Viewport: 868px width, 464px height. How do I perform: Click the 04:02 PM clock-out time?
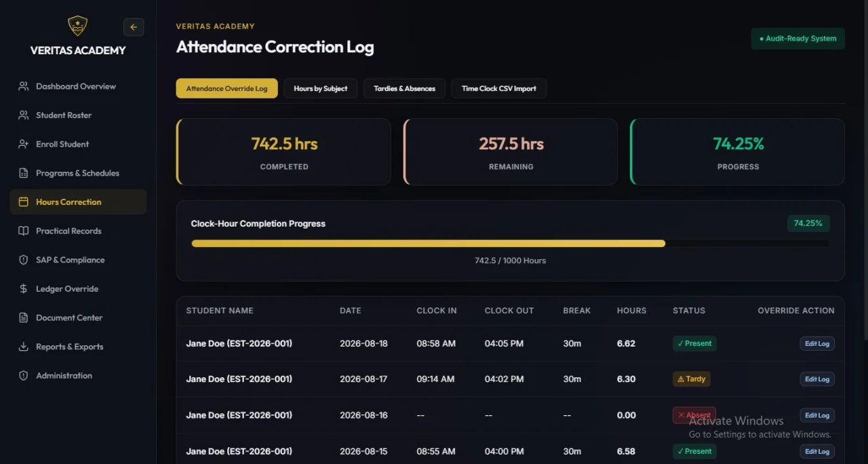[504, 379]
